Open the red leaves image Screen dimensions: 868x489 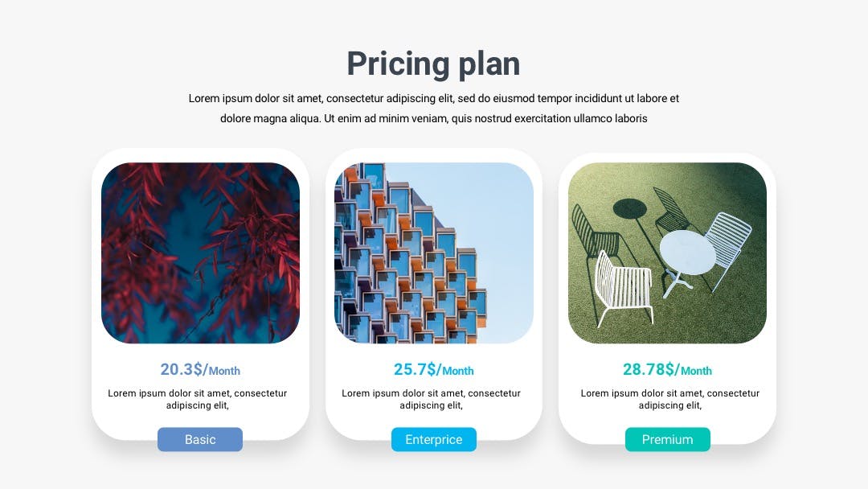tap(200, 253)
